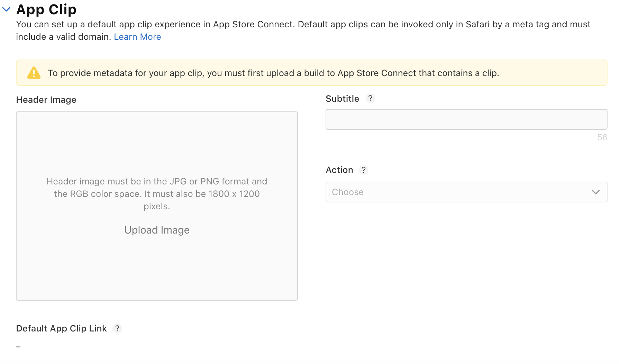Image resolution: width=620 pixels, height=364 pixels.
Task: Click the Header Image label
Action: tap(46, 100)
